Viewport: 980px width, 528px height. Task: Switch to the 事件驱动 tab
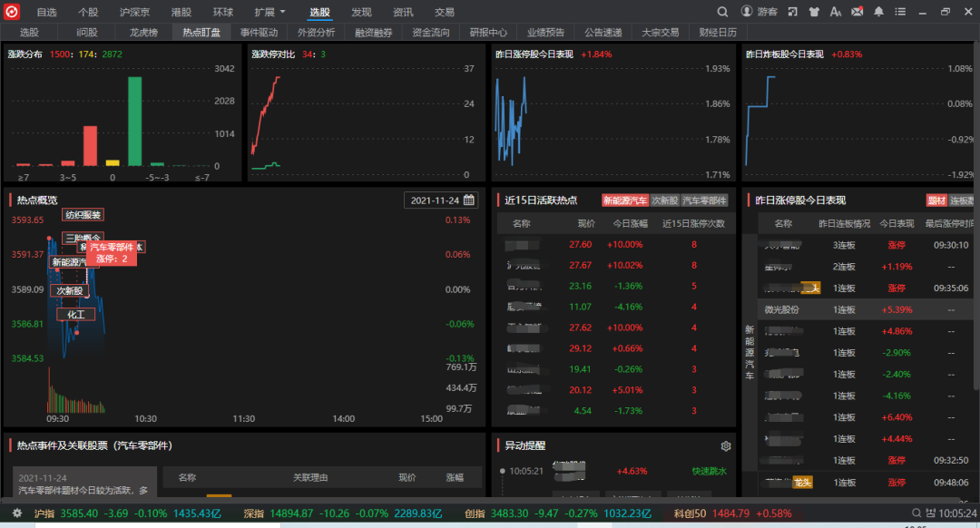(259, 32)
